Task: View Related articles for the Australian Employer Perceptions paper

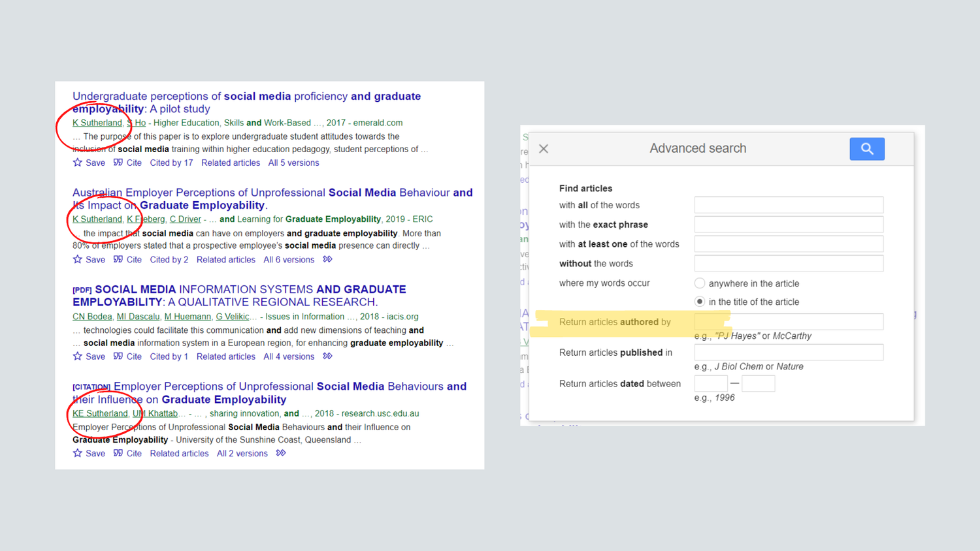Action: coord(225,259)
